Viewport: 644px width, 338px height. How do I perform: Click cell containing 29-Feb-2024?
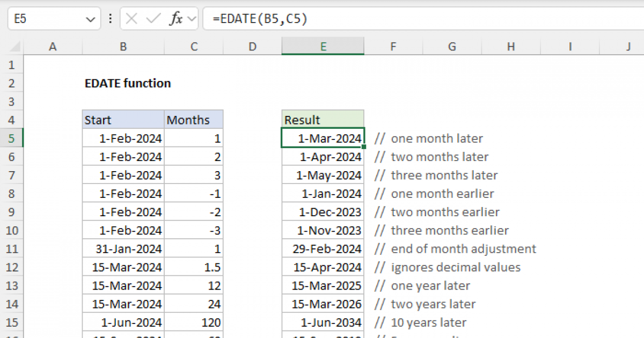(323, 248)
